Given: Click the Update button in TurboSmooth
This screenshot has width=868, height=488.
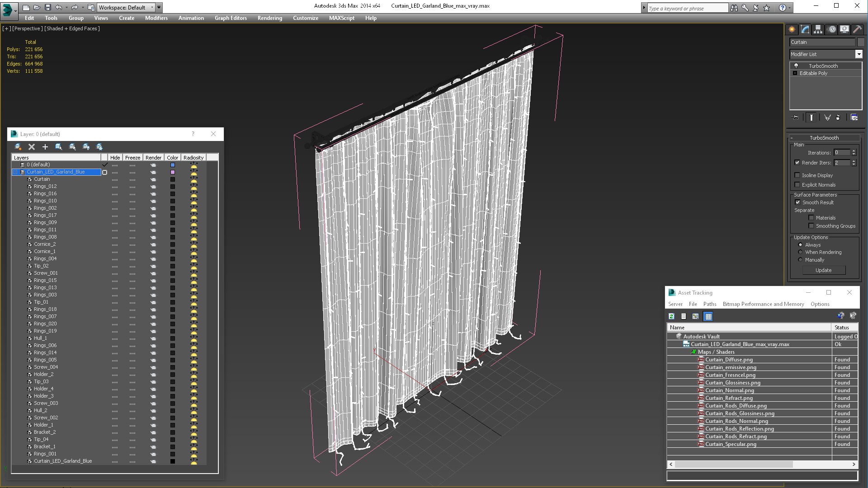Looking at the screenshot, I should [x=824, y=270].
